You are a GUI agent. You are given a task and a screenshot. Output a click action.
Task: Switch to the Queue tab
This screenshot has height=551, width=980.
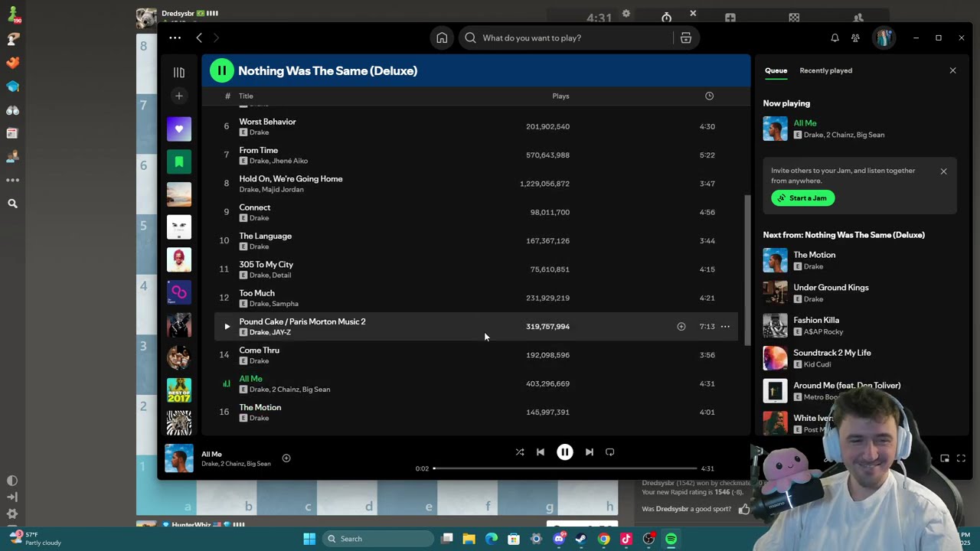[x=776, y=70]
